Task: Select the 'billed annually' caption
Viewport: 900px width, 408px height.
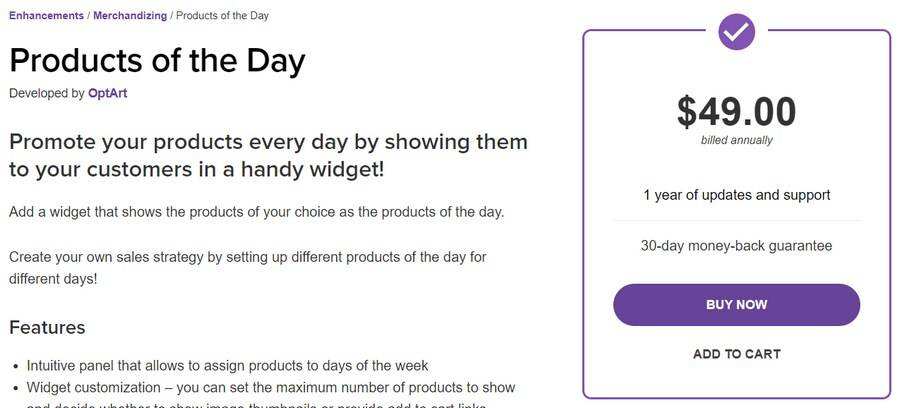Action: (x=736, y=140)
